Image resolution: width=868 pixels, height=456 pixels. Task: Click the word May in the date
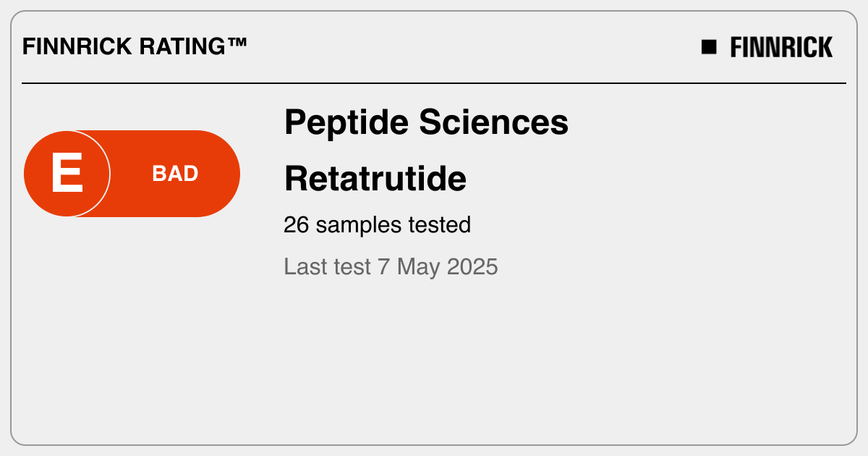[418, 269]
